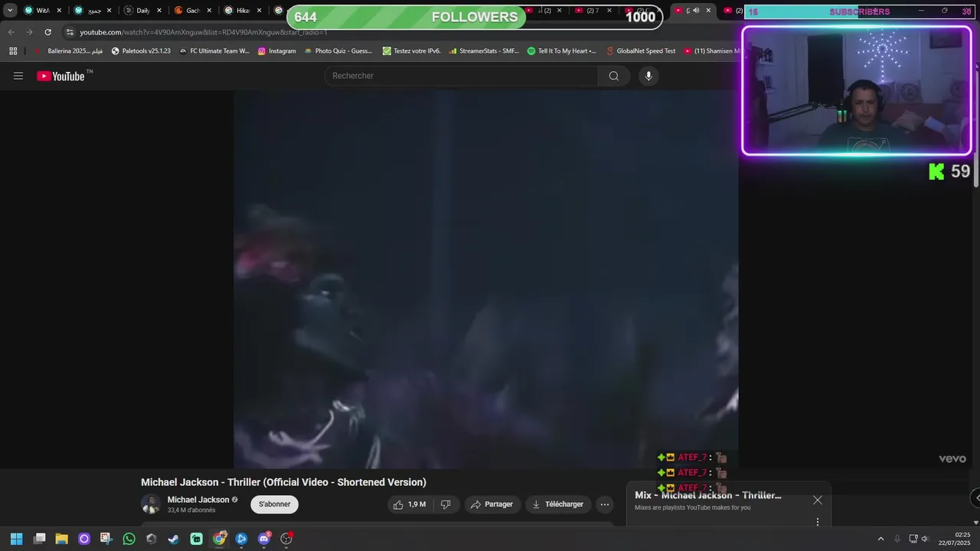This screenshot has height=551, width=980.
Task: Click the volume icon in system tray
Action: coord(926,539)
